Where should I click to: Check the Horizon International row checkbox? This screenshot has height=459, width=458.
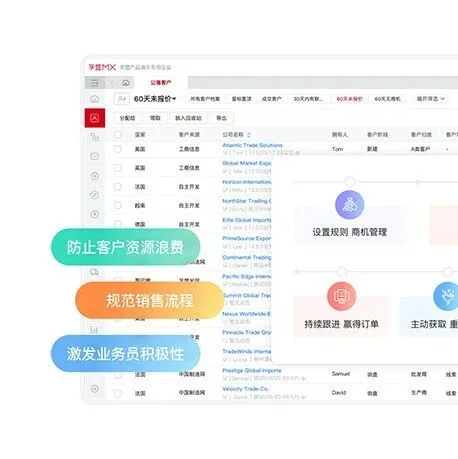tap(118, 187)
